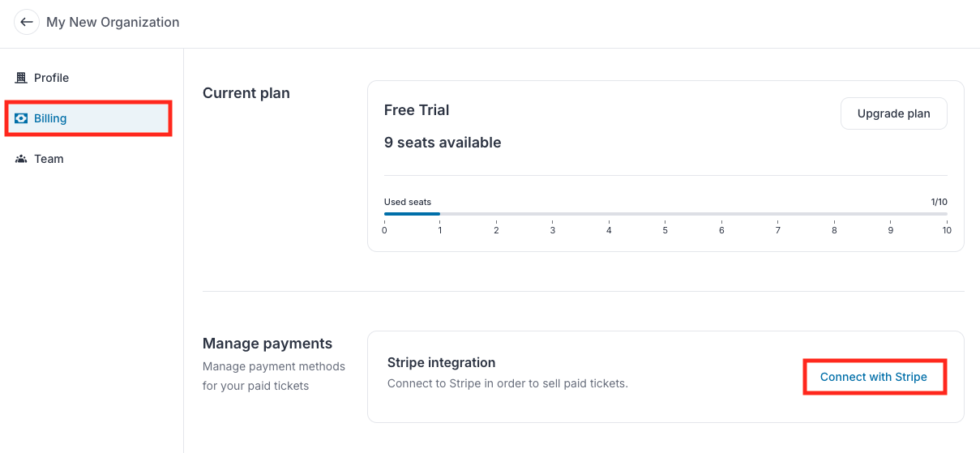Click the Profile building icon
Screen dimensions: 980x453
(21, 78)
